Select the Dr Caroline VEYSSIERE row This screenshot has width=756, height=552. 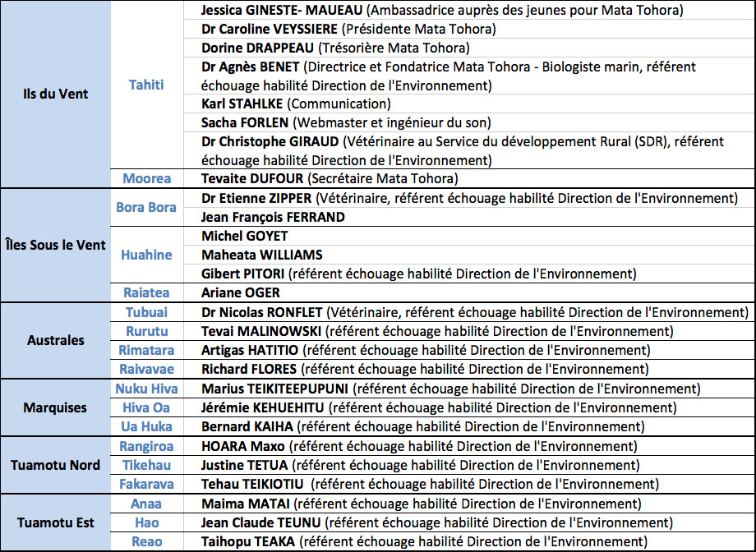pos(469,29)
